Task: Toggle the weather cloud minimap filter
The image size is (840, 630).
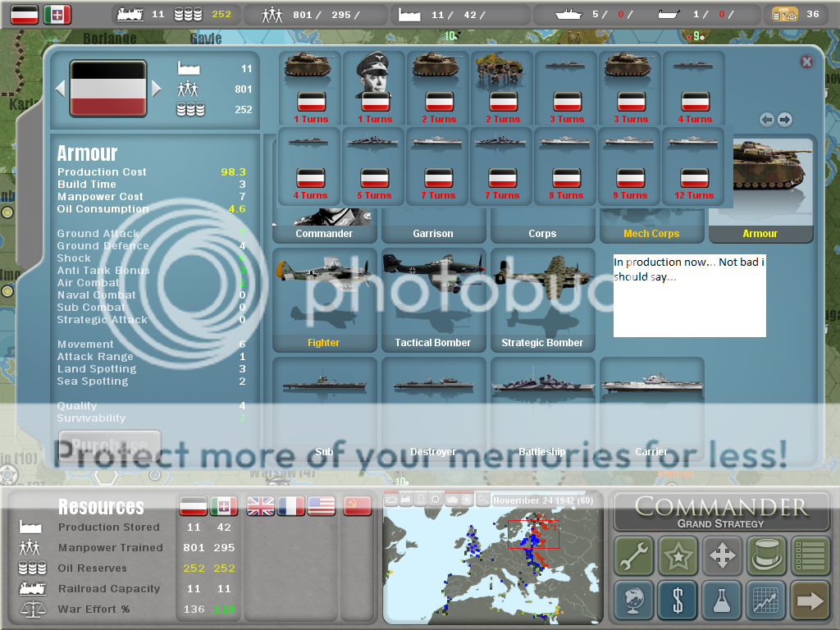Action: (392, 500)
